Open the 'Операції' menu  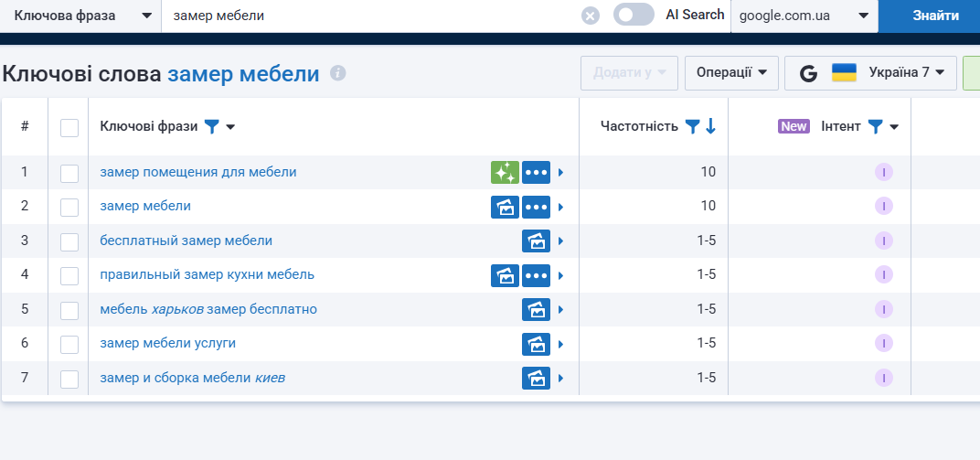point(731,73)
